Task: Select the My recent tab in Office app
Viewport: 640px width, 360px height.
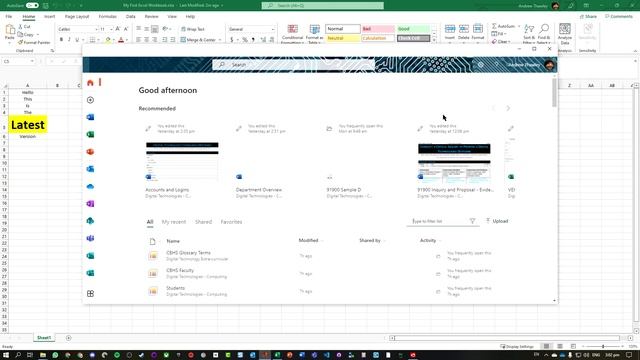Action: tap(174, 222)
